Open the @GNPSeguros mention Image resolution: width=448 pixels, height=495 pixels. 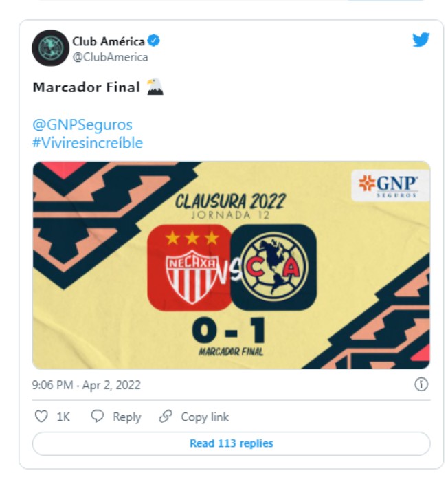[x=82, y=124]
